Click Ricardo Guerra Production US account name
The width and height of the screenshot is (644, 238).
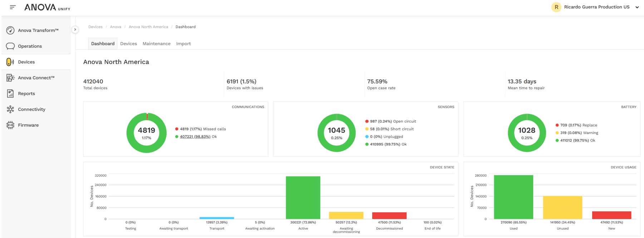click(597, 7)
